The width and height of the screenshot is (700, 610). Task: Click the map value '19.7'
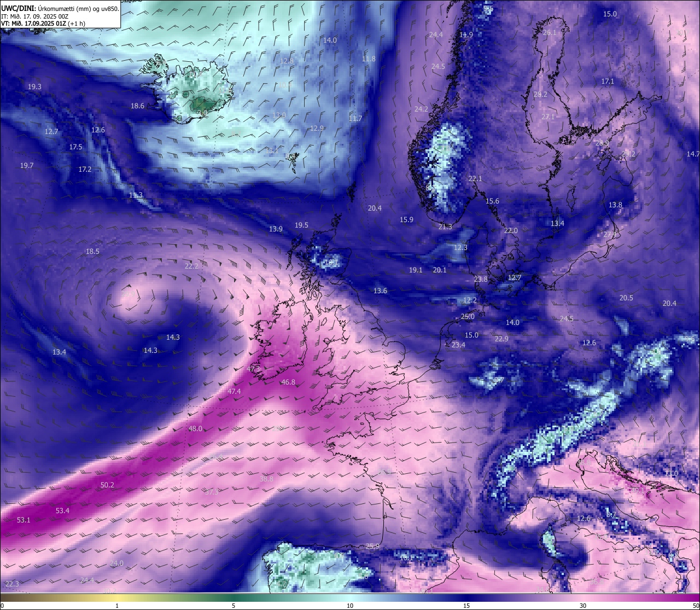(x=27, y=165)
